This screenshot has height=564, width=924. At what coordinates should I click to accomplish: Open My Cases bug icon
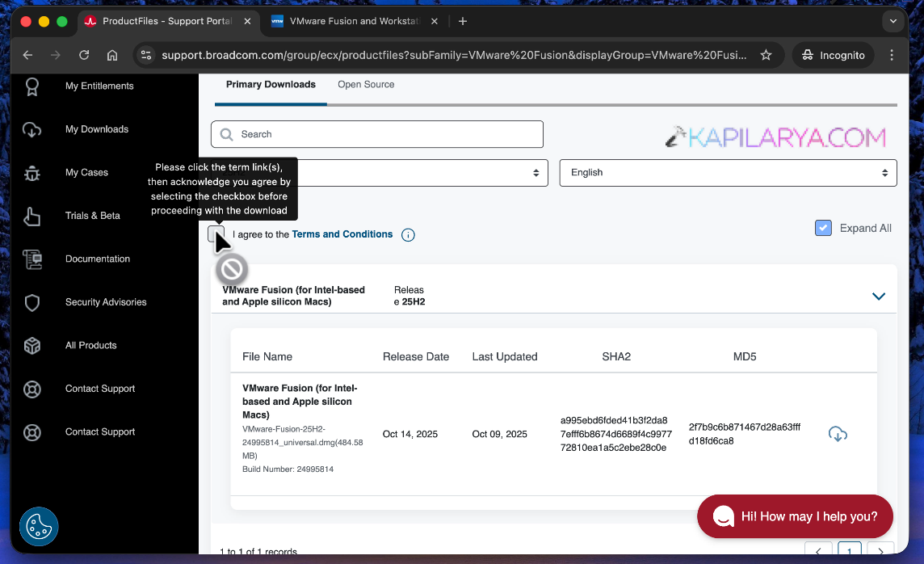click(32, 173)
